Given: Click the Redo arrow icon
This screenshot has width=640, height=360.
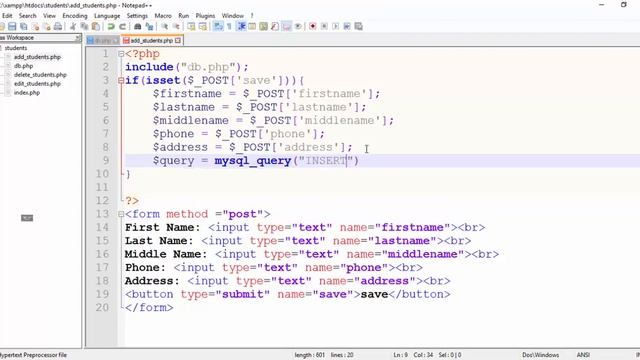Looking at the screenshot, I should pyautogui.click(x=122, y=27).
